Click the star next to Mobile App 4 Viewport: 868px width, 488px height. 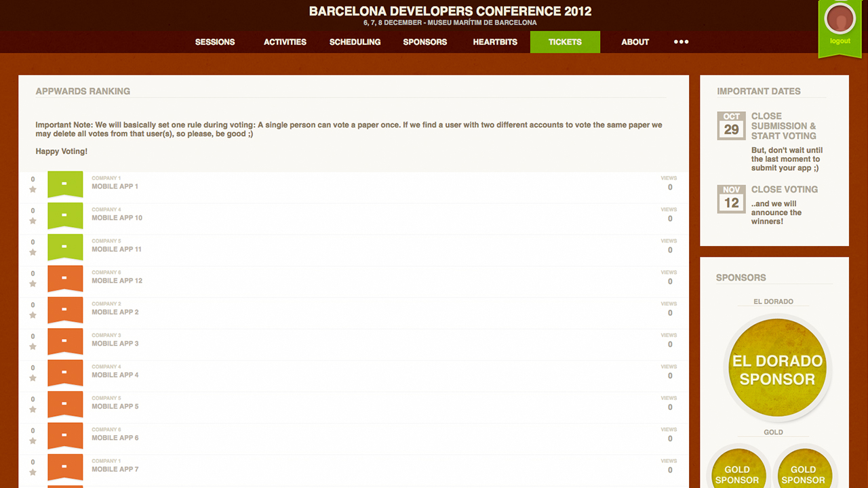pos(33,378)
